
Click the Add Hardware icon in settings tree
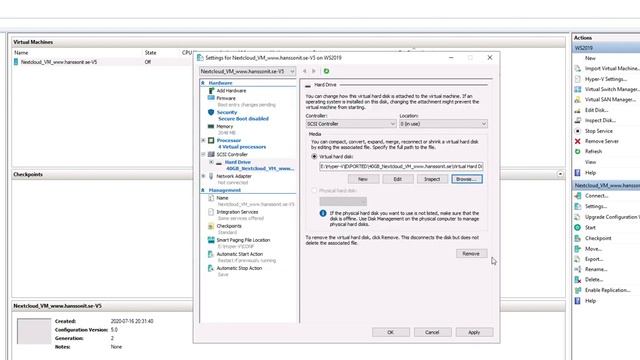(x=211, y=91)
